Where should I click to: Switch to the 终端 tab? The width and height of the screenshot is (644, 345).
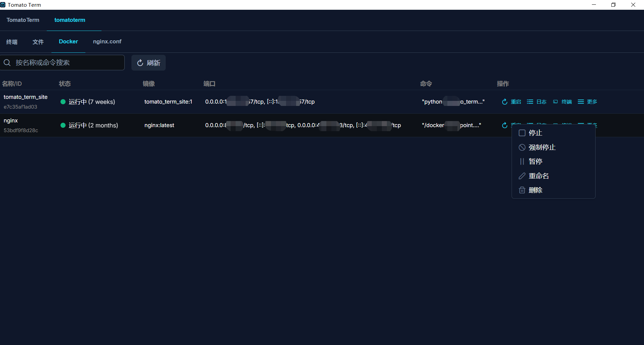12,42
